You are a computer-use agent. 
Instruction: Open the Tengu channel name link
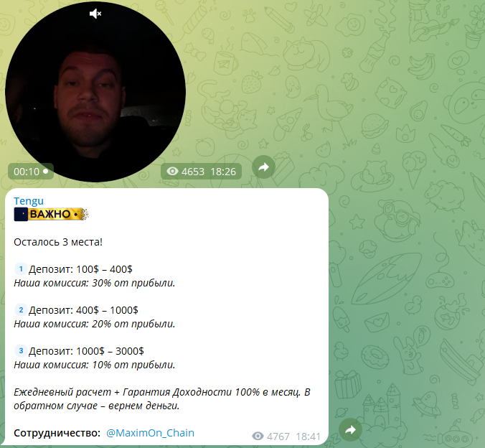coord(29,201)
